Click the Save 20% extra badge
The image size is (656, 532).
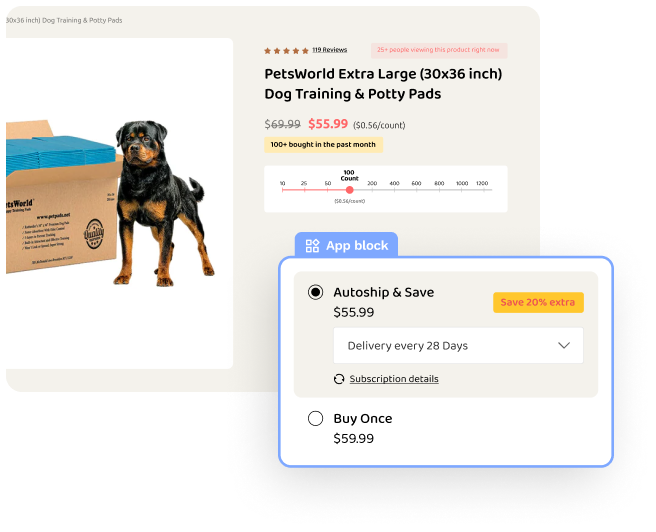538,302
